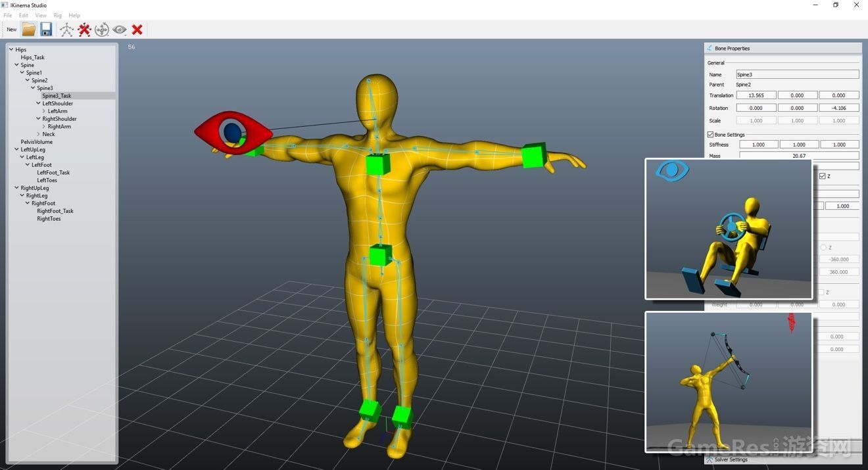This screenshot has height=470, width=868.
Task: Click the Name field containing Spine3
Action: tap(797, 75)
